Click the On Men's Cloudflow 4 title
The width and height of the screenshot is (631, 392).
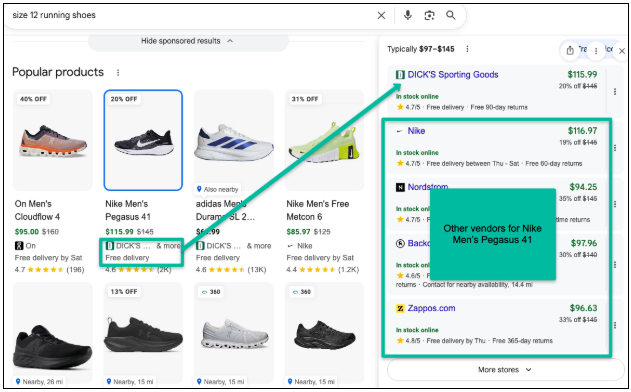(37, 210)
